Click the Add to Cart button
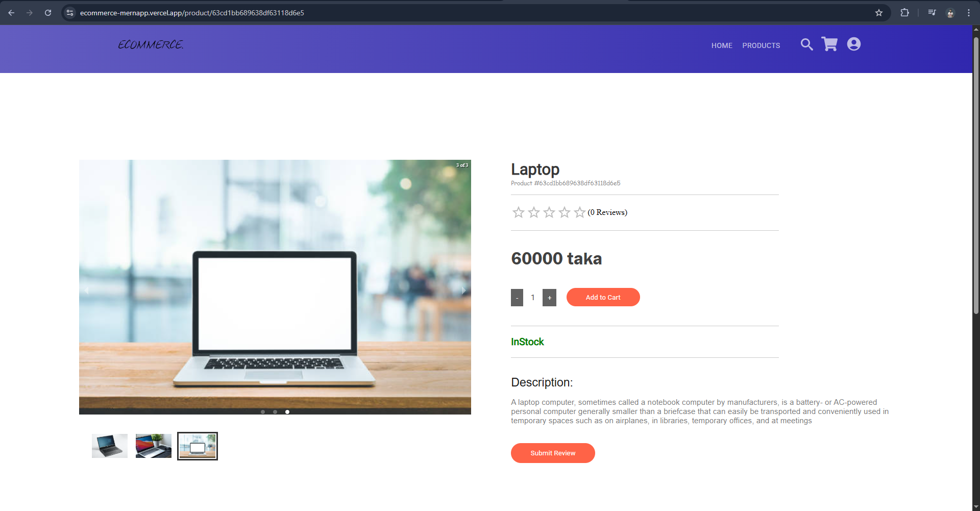The height and width of the screenshot is (511, 980). click(x=603, y=297)
